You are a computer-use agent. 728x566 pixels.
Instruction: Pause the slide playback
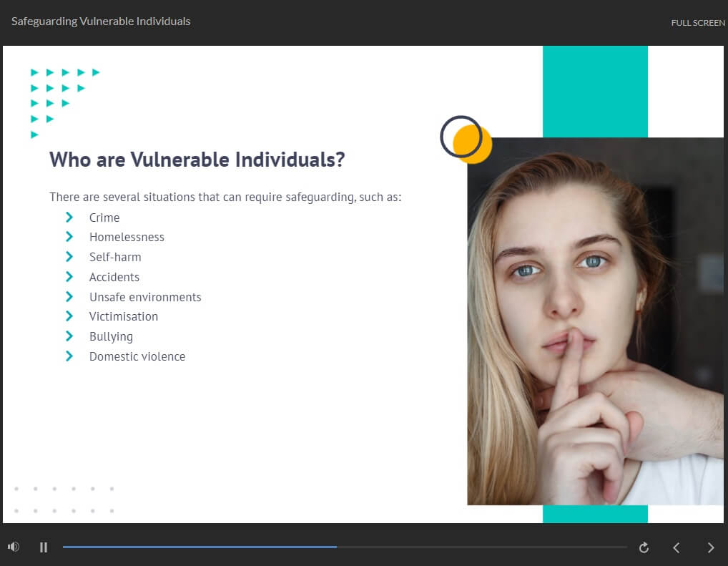(x=44, y=547)
